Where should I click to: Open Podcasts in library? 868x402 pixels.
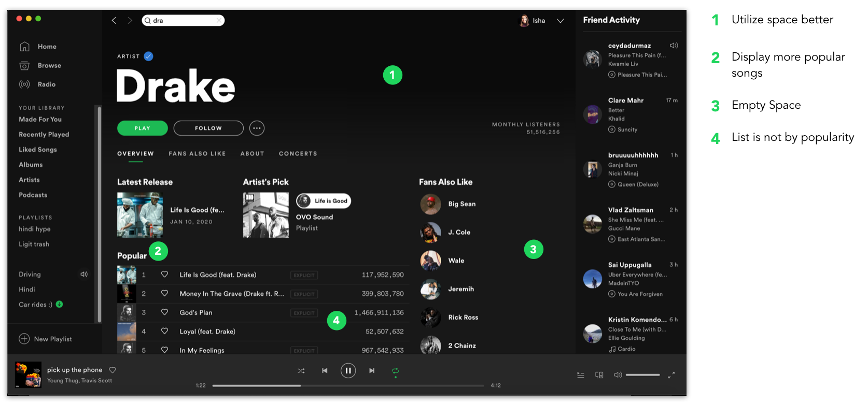click(x=33, y=195)
